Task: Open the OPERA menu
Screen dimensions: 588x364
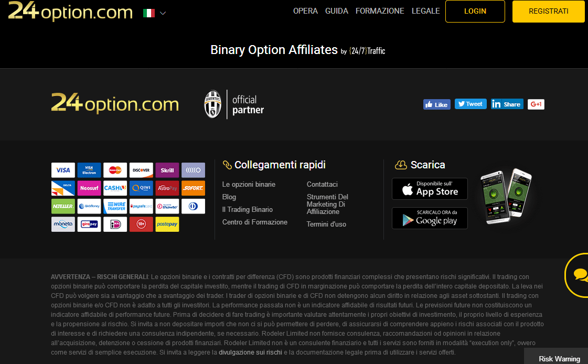Action: pos(305,11)
